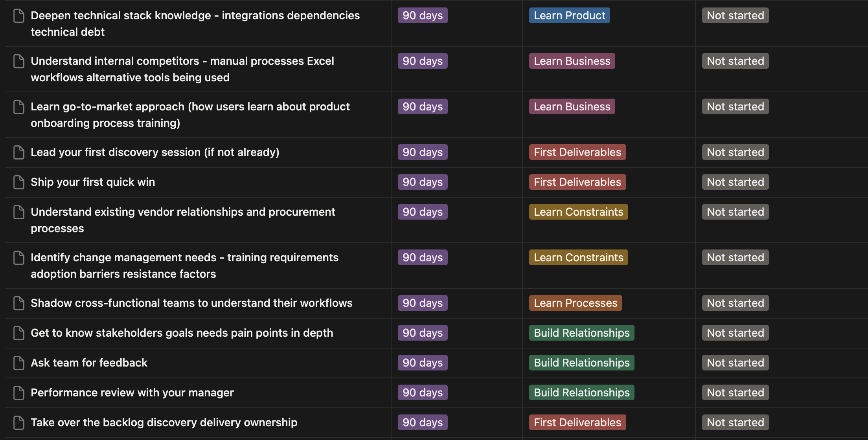Screen dimensions: 868x440
Task: Click page icon next to 'Ask team for feedback'
Action: [x=19, y=363]
